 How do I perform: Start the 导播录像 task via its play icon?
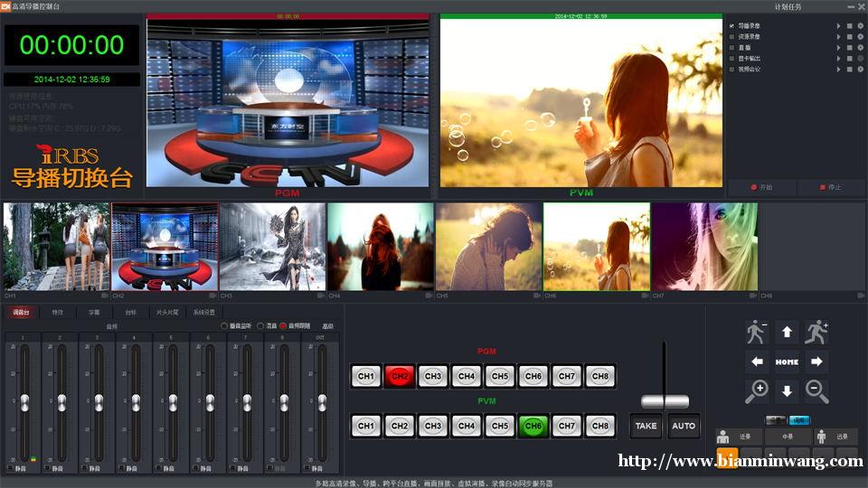(x=839, y=26)
